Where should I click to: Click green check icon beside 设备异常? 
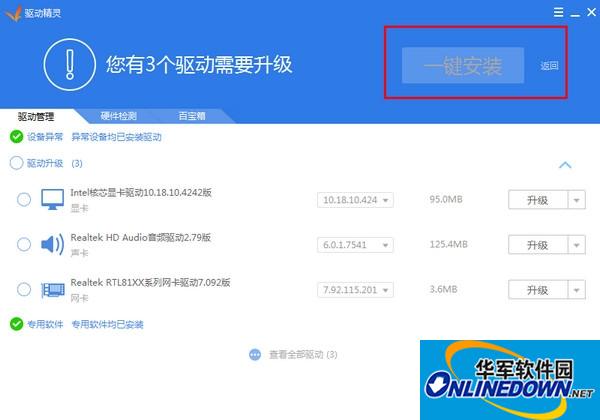tap(16, 137)
